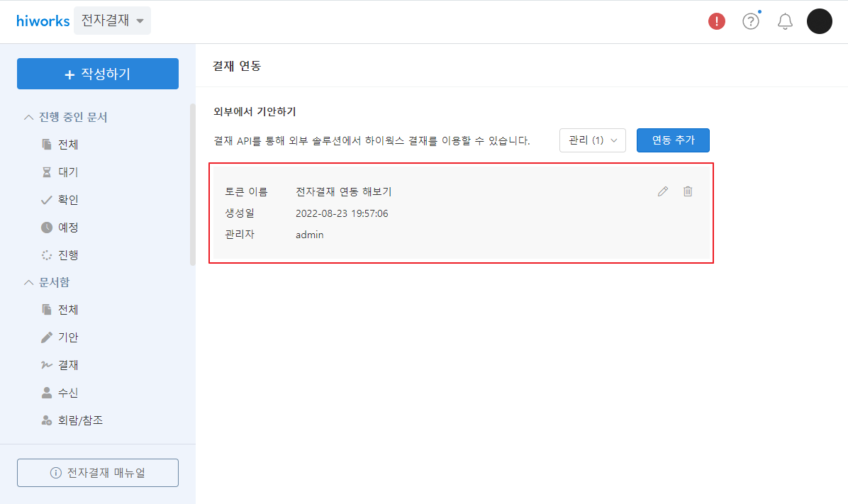Click the token name 전자결재 연동 해보기
848x504 pixels.
(343, 192)
